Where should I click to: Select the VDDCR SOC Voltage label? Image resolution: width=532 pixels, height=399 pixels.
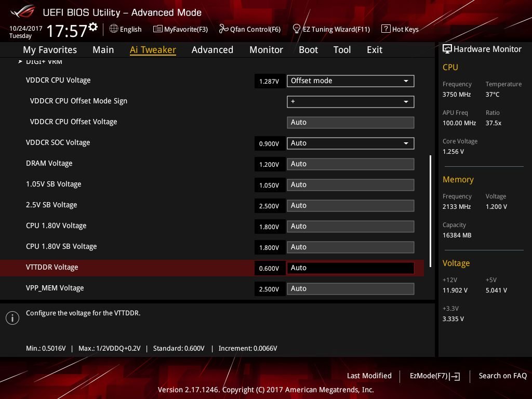click(58, 142)
